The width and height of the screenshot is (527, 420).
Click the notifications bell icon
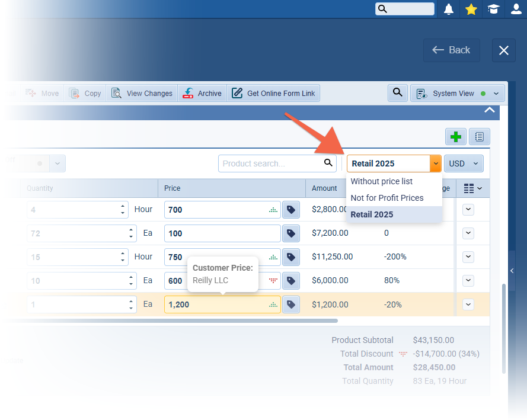coord(449,9)
